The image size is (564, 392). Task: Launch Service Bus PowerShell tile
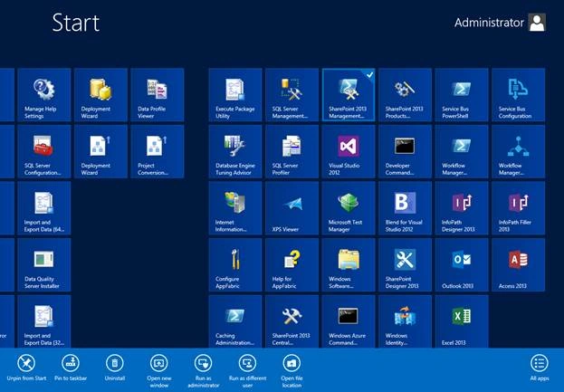(x=462, y=95)
